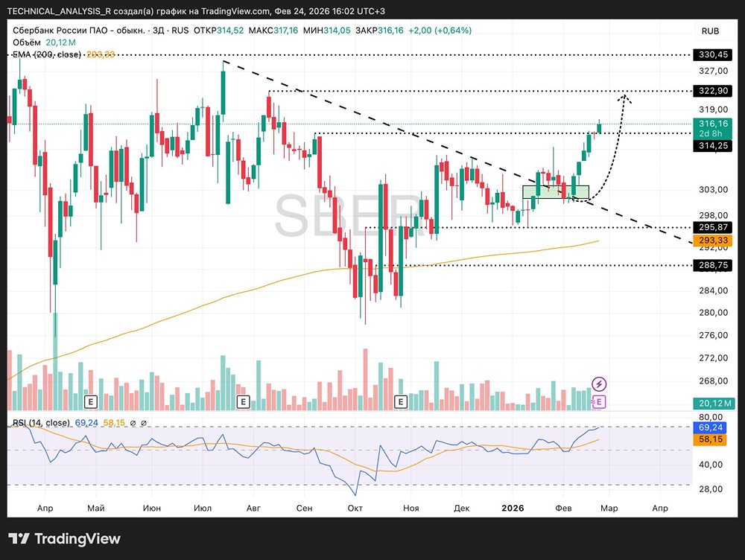Click the 298,00 price axis value

pos(713,215)
